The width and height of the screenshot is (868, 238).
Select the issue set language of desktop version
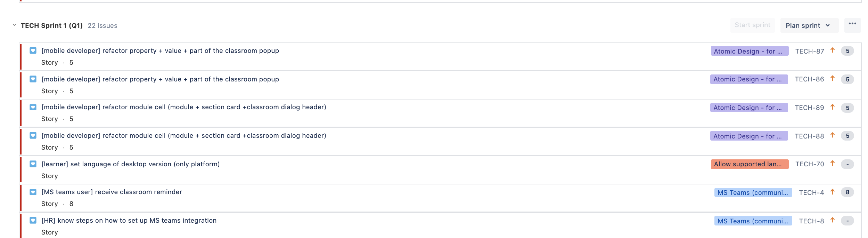coord(441,170)
